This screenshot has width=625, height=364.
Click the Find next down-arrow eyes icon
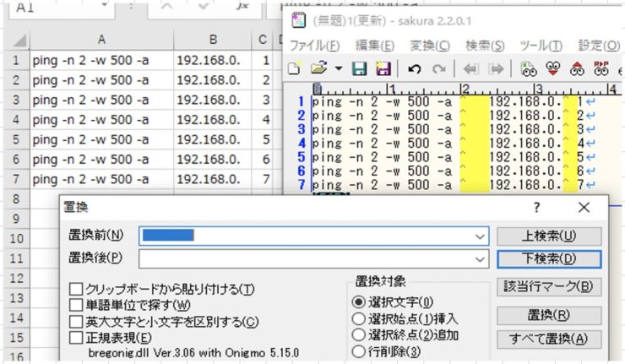554,68
